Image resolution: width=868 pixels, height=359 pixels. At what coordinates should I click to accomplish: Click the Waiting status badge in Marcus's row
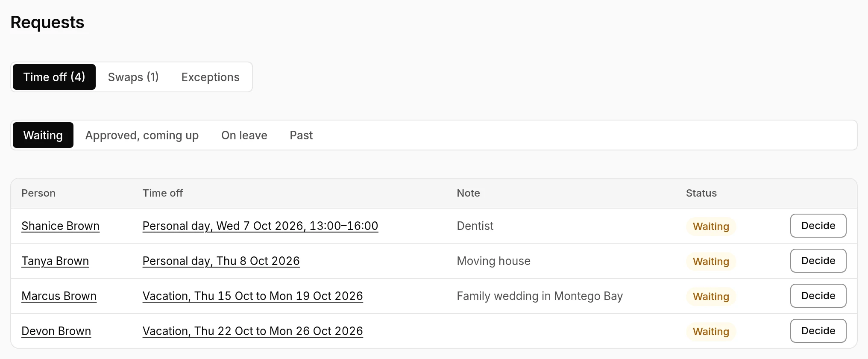coord(711,297)
